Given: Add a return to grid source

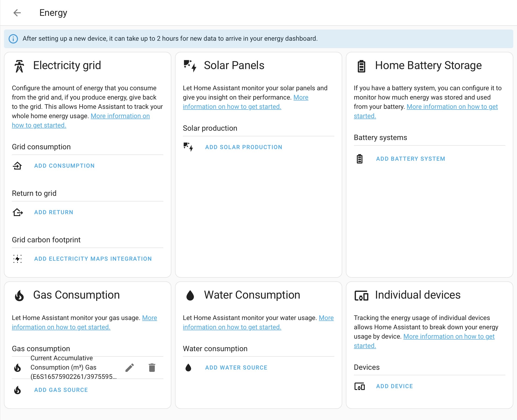Looking at the screenshot, I should [x=54, y=212].
